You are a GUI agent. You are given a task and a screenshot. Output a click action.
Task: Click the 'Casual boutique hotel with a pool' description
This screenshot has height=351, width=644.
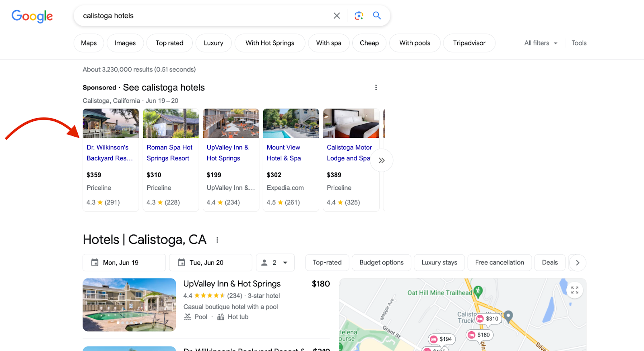pos(231,307)
